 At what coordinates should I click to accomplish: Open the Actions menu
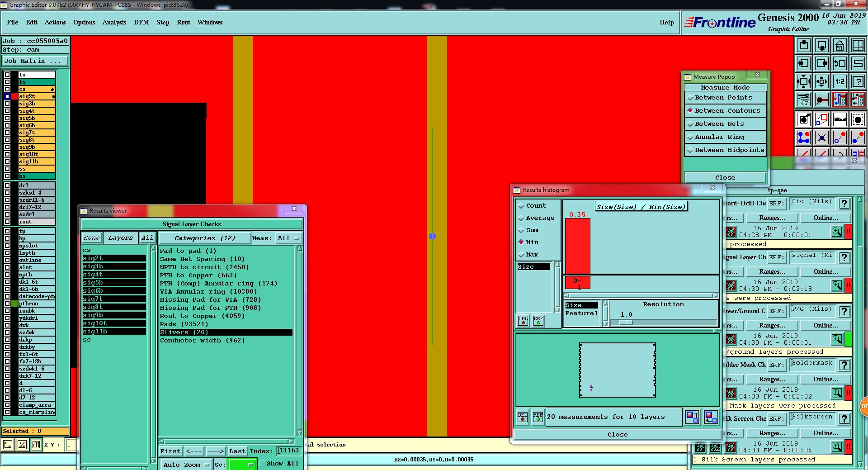point(55,22)
